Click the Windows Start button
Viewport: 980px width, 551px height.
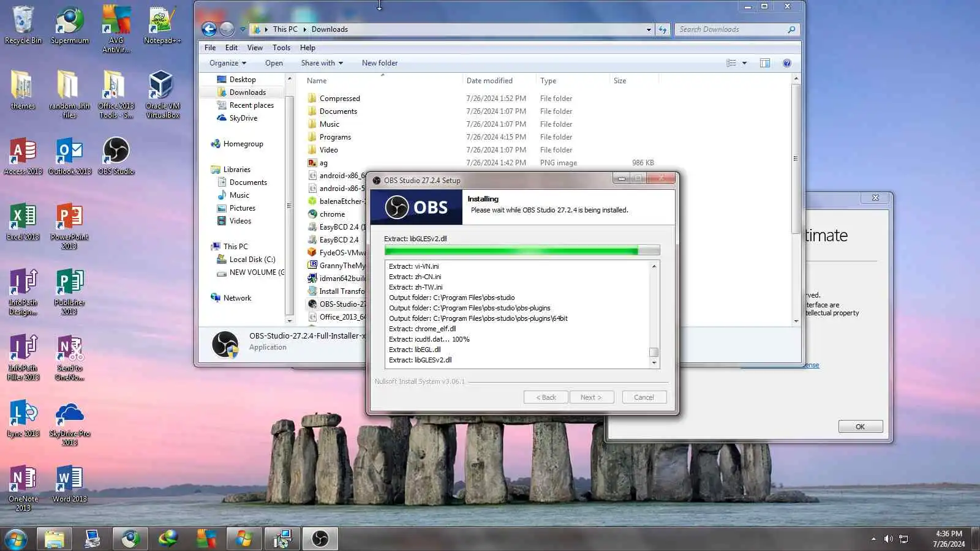tap(15, 539)
